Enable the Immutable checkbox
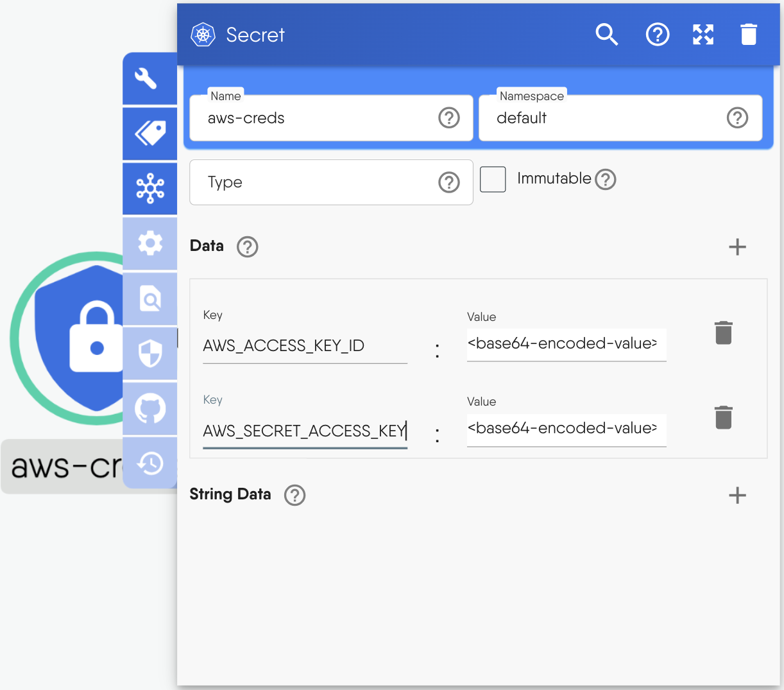This screenshot has width=784, height=690. (x=493, y=180)
